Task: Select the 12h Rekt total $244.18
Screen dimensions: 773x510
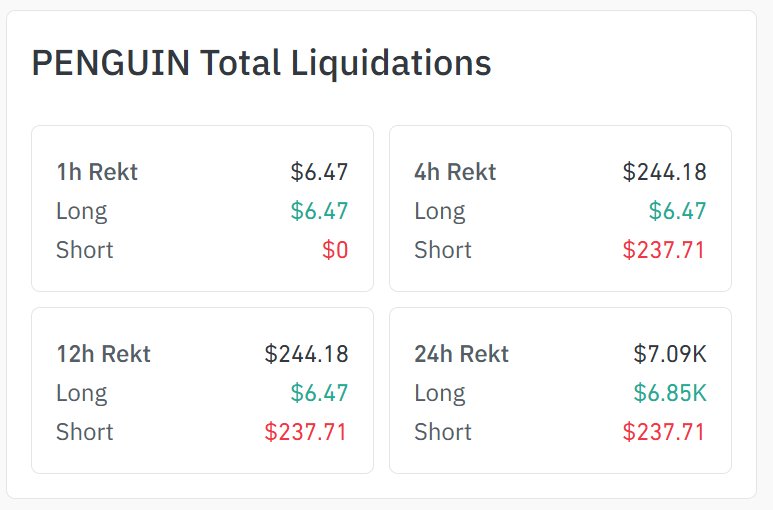Action: (x=306, y=354)
